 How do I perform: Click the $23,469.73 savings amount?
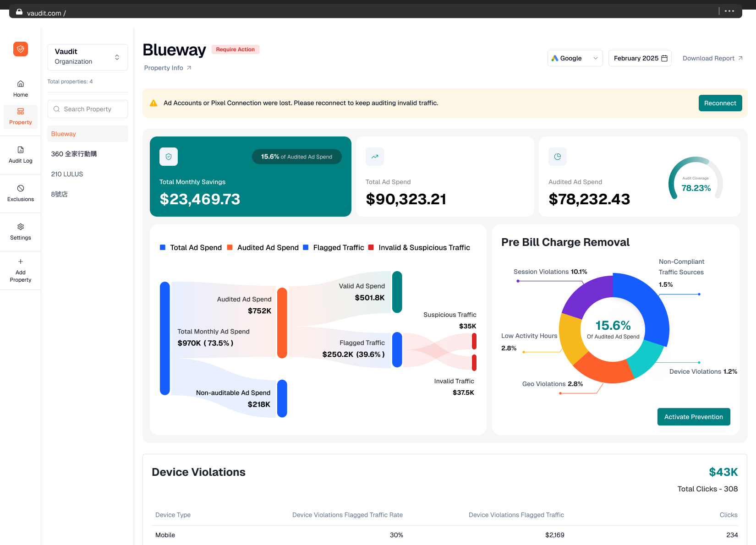[200, 199]
